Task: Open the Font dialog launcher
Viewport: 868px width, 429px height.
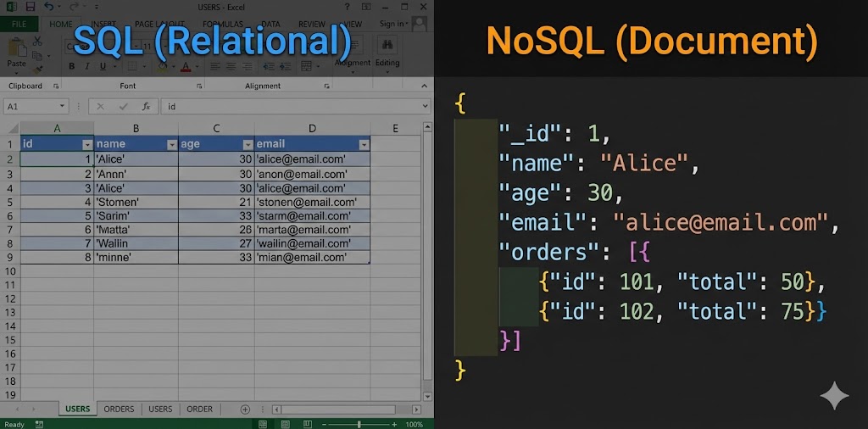Action: [199, 86]
